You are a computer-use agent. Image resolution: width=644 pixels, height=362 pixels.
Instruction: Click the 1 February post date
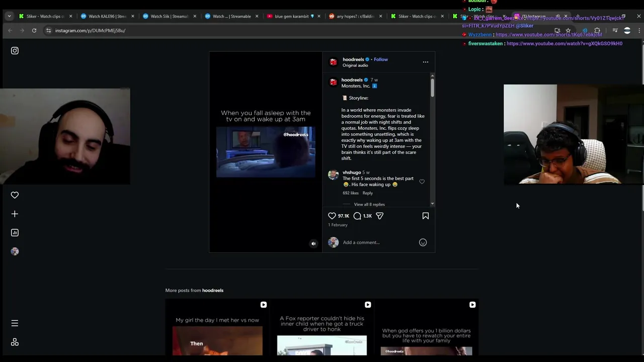click(x=338, y=225)
